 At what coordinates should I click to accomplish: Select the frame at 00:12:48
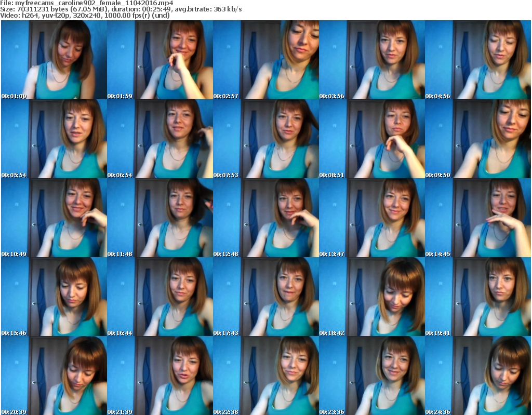[266, 218]
